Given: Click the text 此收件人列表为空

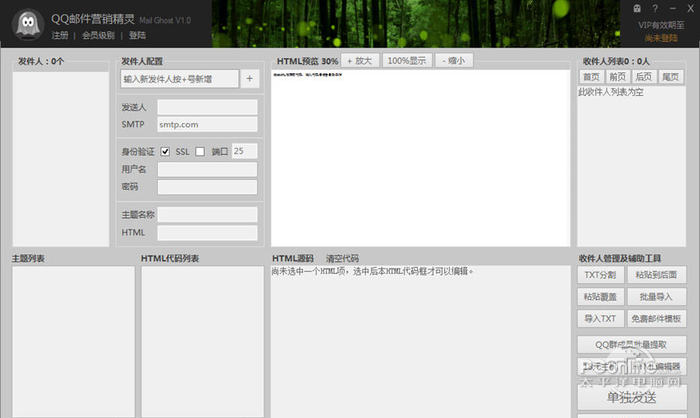Looking at the screenshot, I should (x=611, y=92).
